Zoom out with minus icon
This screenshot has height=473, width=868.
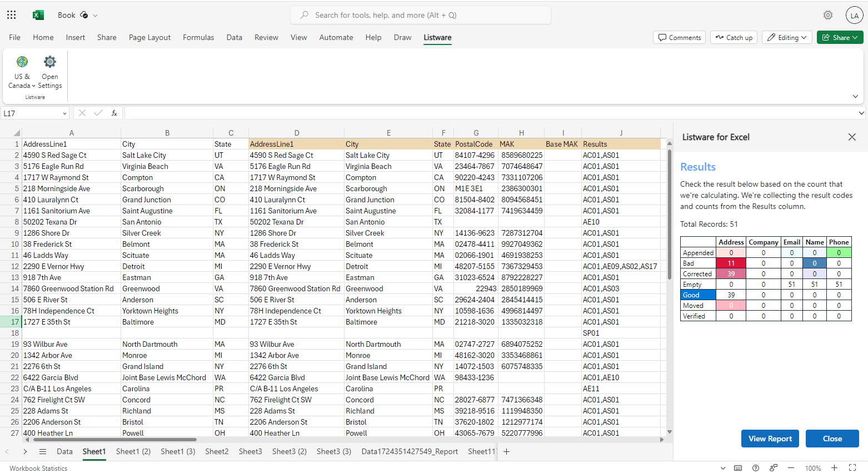(x=791, y=468)
